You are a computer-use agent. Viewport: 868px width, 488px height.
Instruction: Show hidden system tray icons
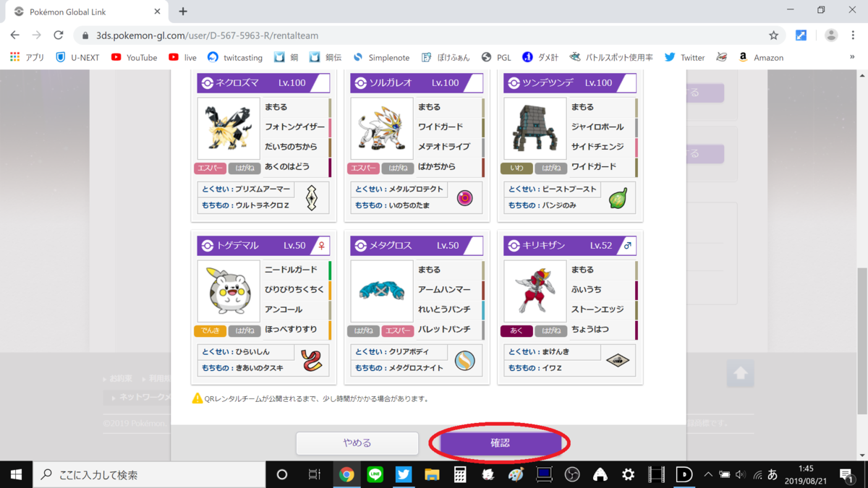(707, 474)
